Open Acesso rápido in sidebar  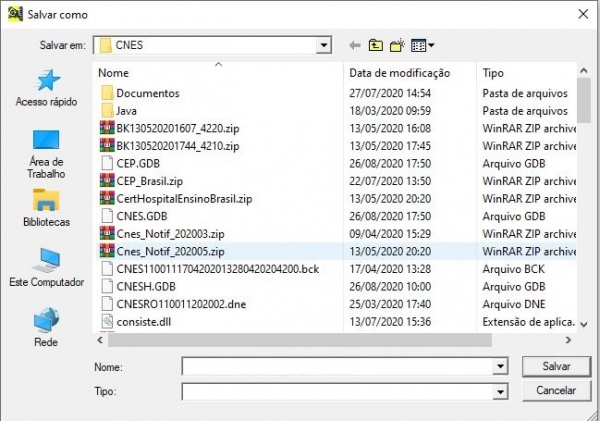(x=46, y=88)
